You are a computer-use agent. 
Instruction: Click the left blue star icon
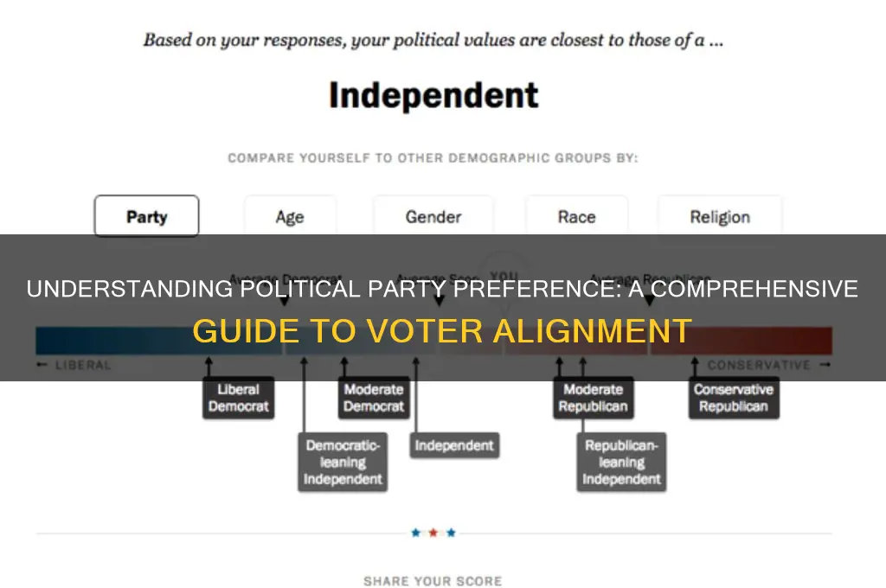pos(414,533)
